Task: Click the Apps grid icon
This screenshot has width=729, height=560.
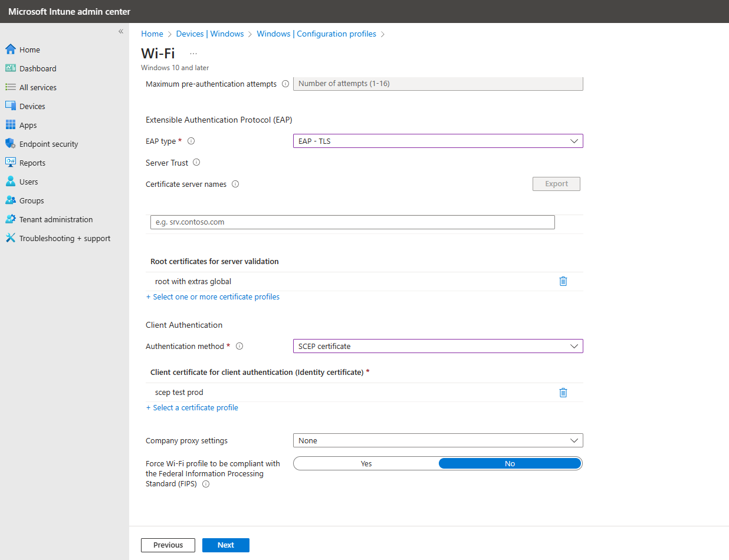Action: tap(10, 125)
